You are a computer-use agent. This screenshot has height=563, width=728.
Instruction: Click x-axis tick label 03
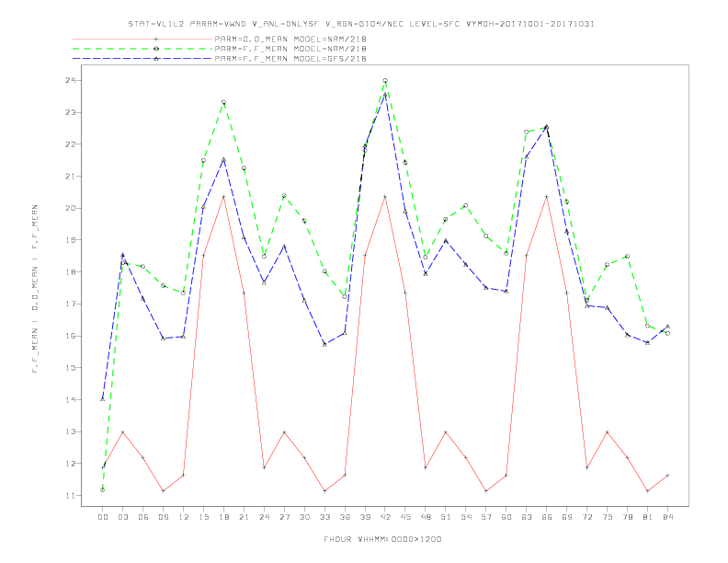[x=122, y=517]
